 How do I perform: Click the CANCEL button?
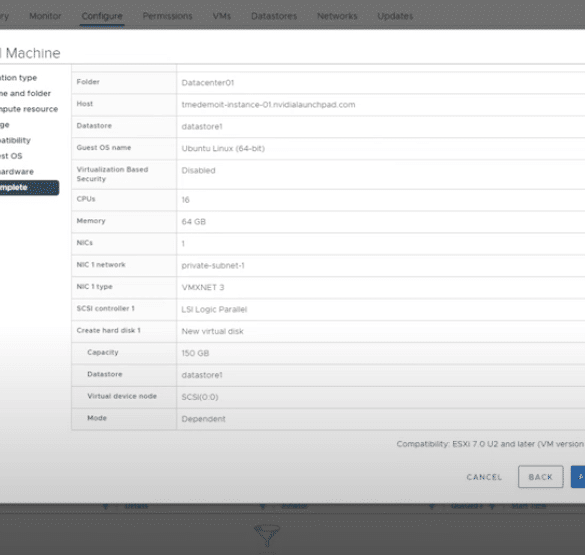[x=484, y=477]
